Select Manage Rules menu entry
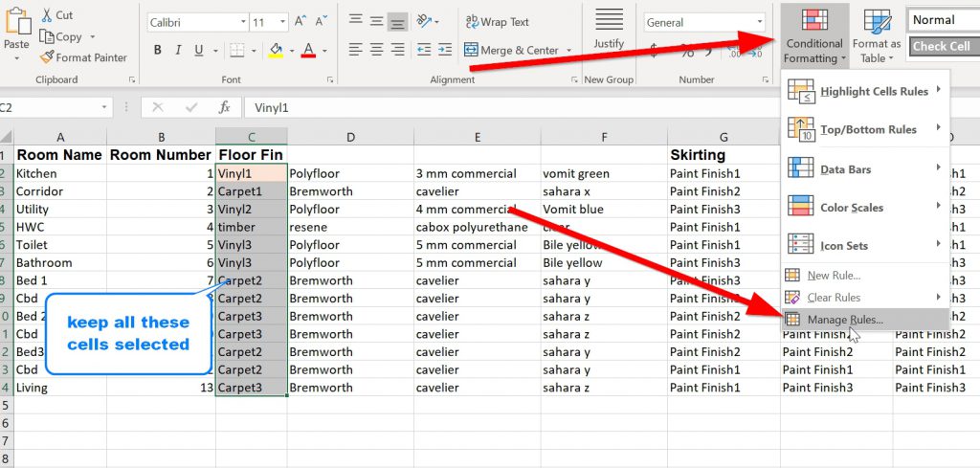 [x=845, y=320]
